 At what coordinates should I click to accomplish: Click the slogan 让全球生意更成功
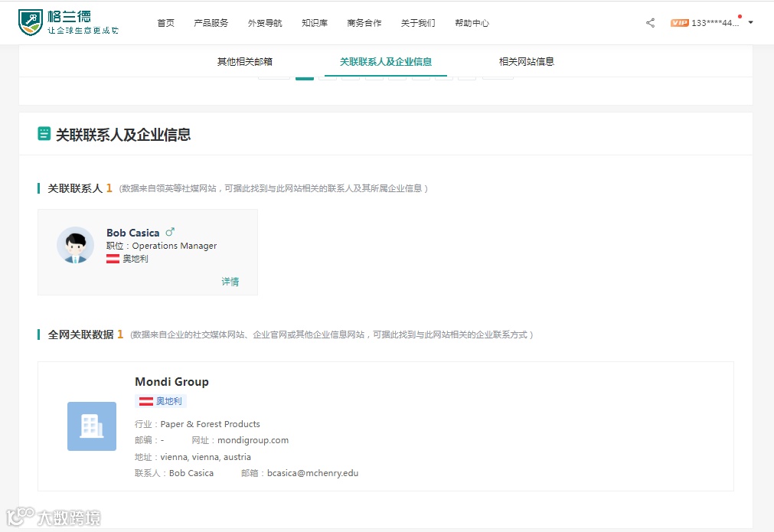click(x=83, y=31)
